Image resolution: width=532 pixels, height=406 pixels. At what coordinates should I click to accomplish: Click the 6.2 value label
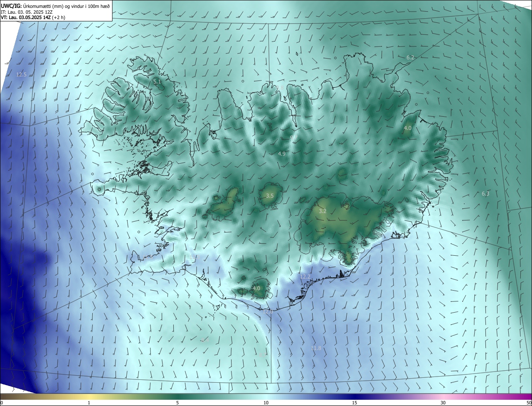pos(410,58)
